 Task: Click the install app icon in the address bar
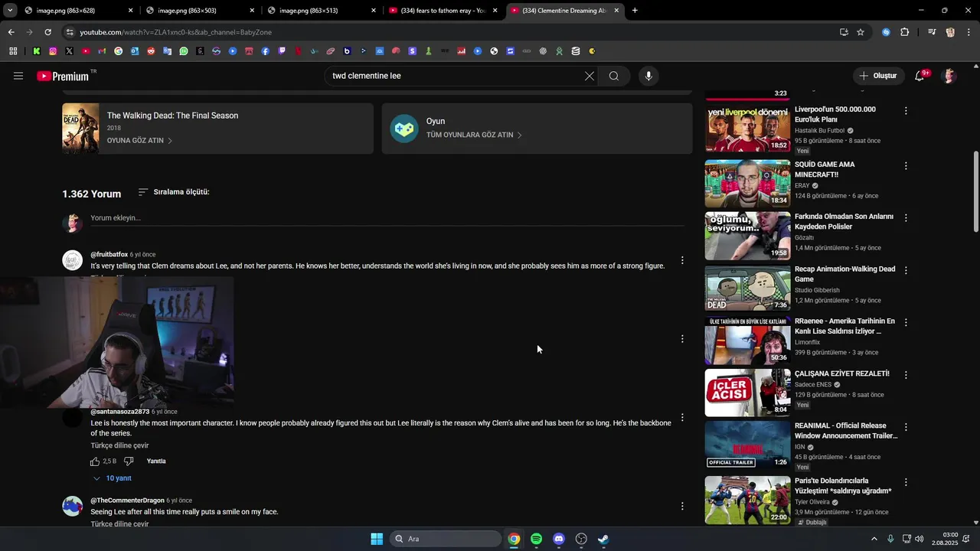844,32
